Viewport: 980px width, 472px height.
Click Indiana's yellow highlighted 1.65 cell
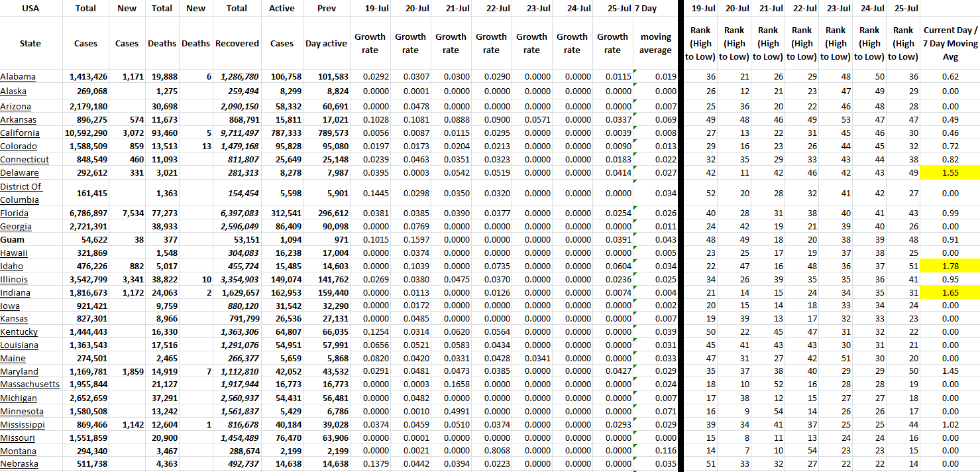point(950,292)
